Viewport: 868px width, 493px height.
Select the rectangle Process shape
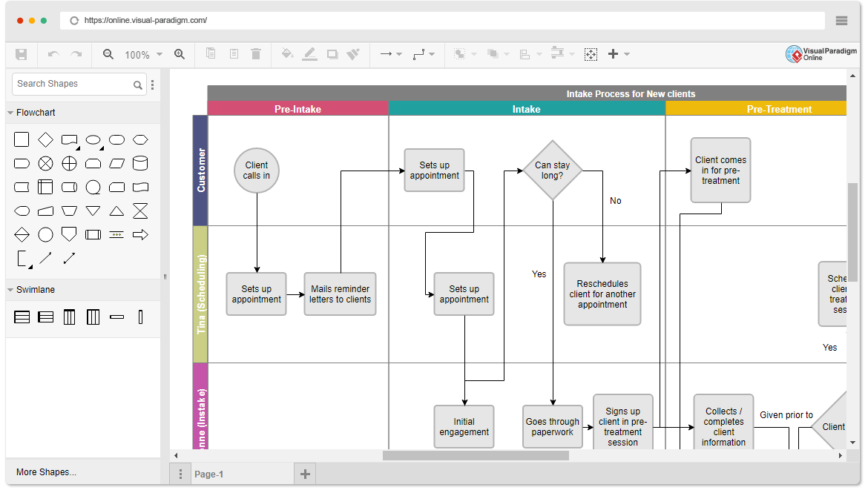[x=22, y=139]
